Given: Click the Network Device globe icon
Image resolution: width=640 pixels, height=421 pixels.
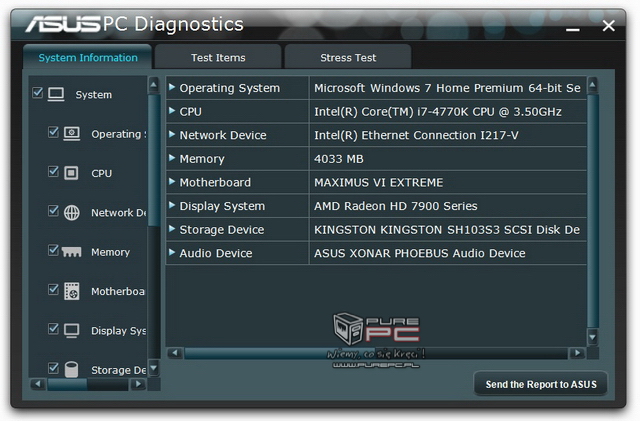Looking at the screenshot, I should (x=72, y=212).
